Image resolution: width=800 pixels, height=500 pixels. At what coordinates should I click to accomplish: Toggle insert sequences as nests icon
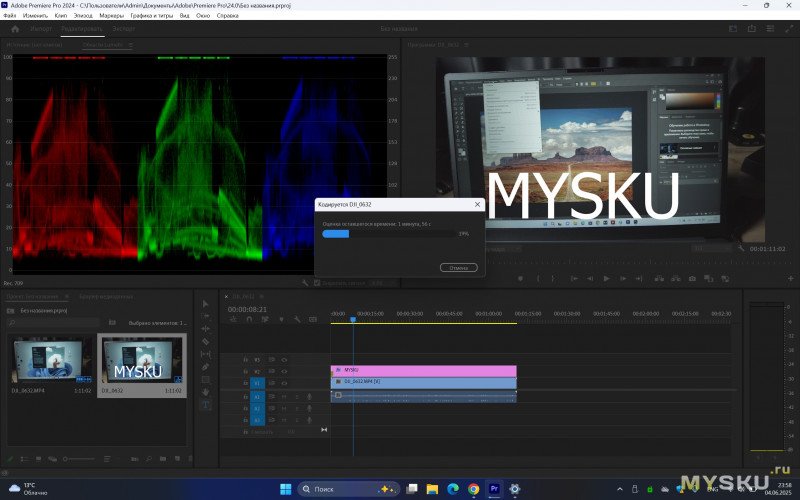coord(233,319)
